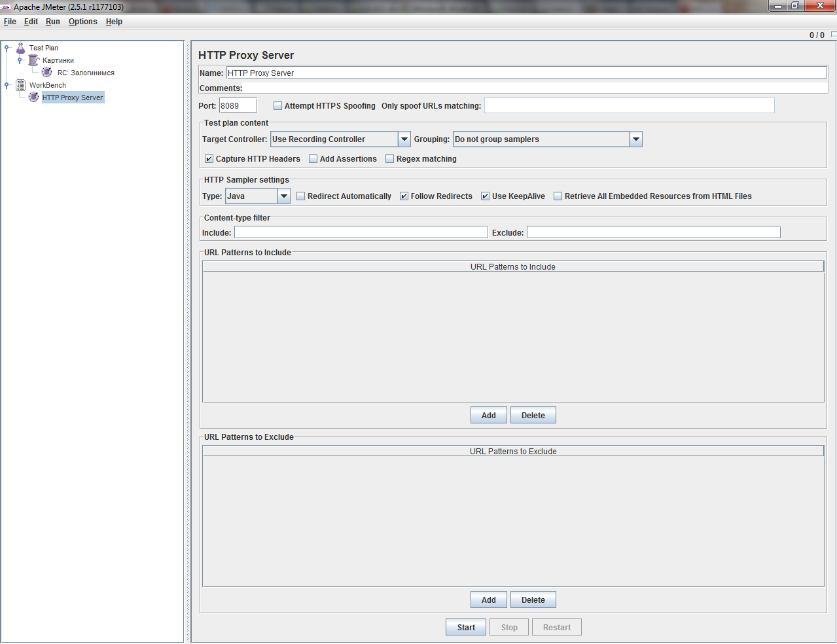Click Add under URL Patterns to Include
Screen dimensions: 837x644
click(x=489, y=416)
